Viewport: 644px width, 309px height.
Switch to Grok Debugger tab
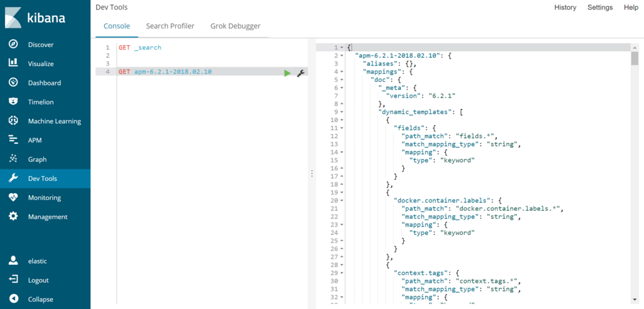[235, 26]
